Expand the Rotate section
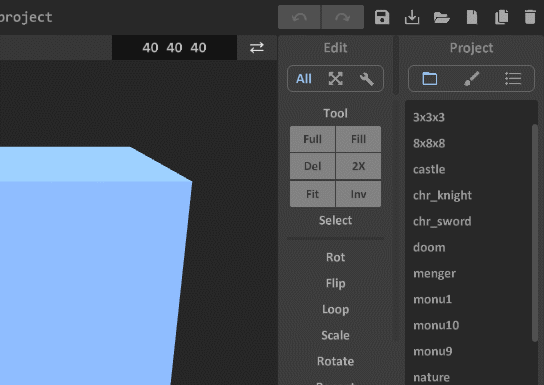The image size is (544, 385). tap(335, 361)
